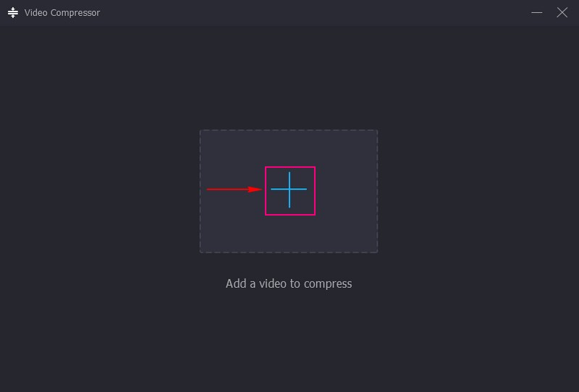Click the word "compress" in the hint text
Screen dimensions: 579x392
pos(328,284)
